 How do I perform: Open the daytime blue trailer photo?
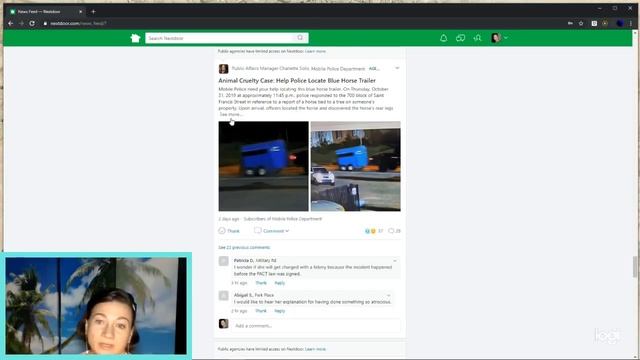click(x=356, y=166)
